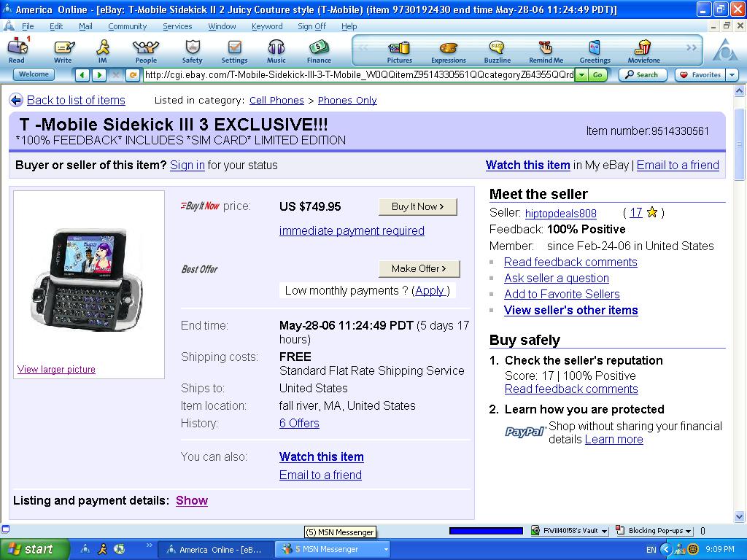747x560 pixels.
Task: Open the Expressions palette icon
Action: (x=449, y=50)
